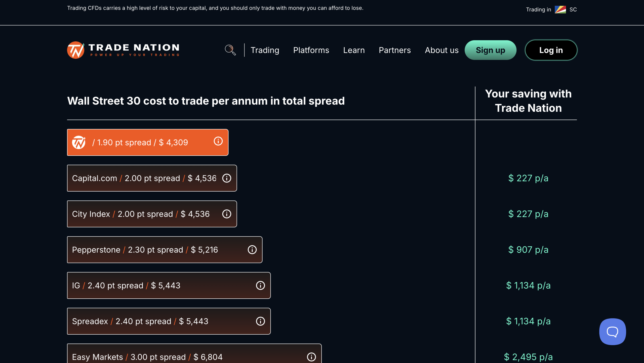Open the About us menu
Screen dimensions: 644x363
point(442,50)
